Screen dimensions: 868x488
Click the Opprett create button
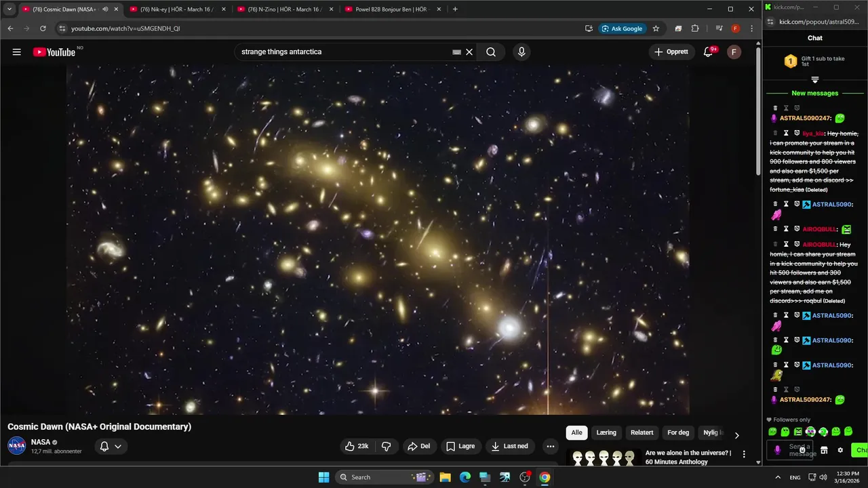(x=671, y=52)
